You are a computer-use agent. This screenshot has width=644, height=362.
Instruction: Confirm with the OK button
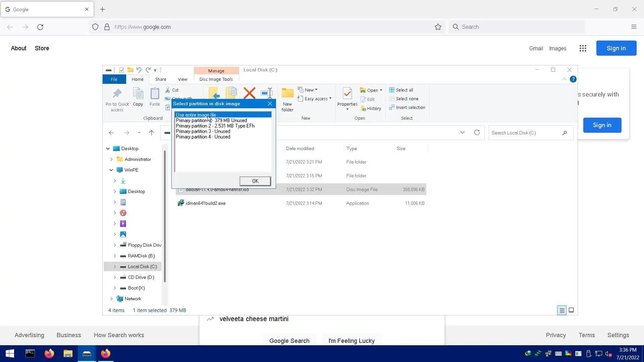point(255,181)
